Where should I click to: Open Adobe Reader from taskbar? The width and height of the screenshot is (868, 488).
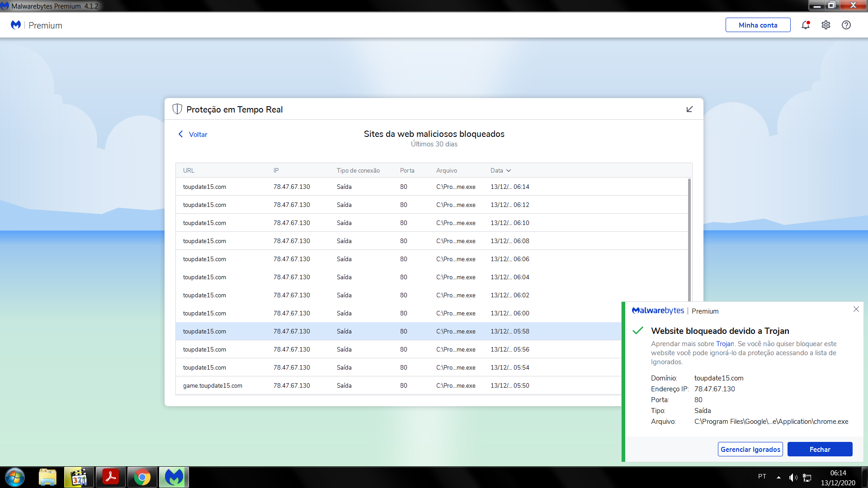[x=111, y=477]
